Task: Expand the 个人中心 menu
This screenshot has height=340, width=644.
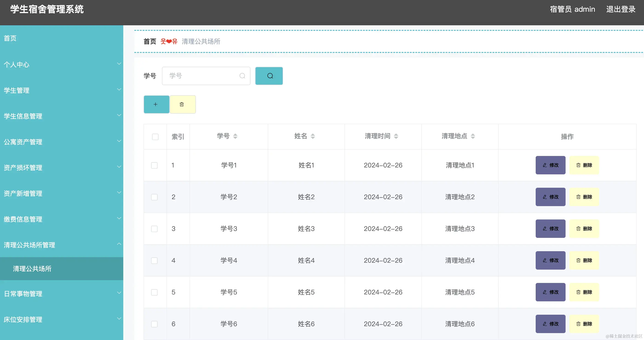Action: click(x=62, y=65)
